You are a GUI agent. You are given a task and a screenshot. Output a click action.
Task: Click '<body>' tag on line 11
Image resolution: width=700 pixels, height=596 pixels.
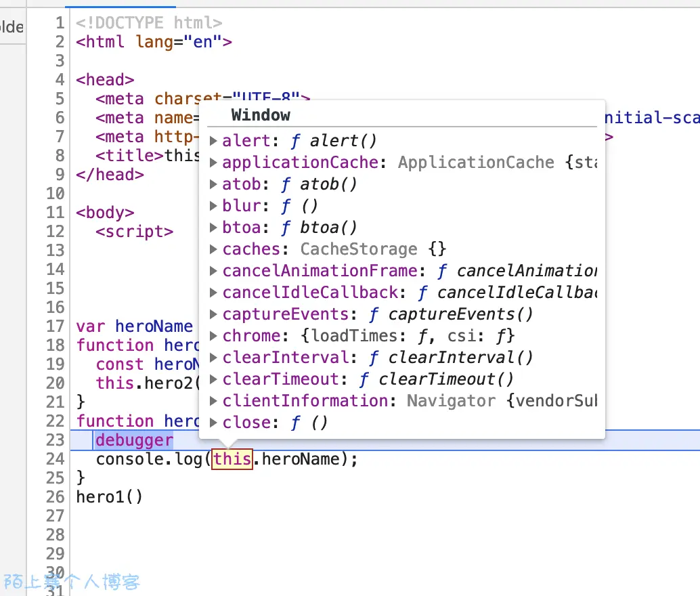(105, 213)
